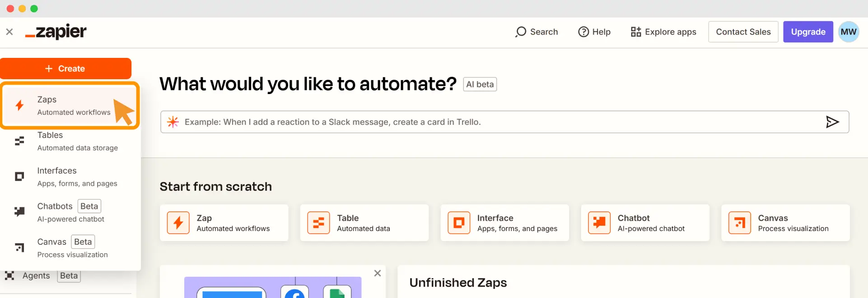Select Tables Automated data storage
The height and width of the screenshot is (298, 868).
[x=70, y=141]
